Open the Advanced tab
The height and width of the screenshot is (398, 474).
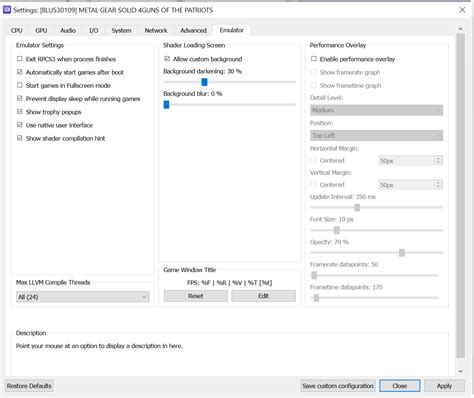pyautogui.click(x=193, y=30)
